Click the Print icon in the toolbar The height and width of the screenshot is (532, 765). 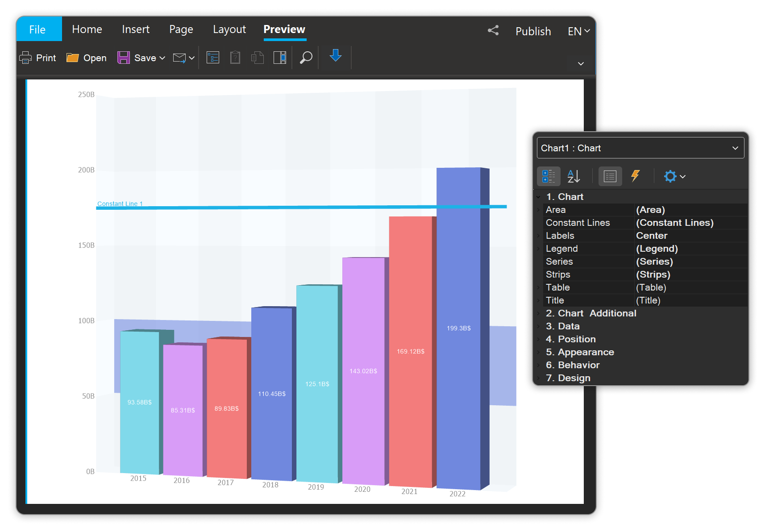point(26,58)
